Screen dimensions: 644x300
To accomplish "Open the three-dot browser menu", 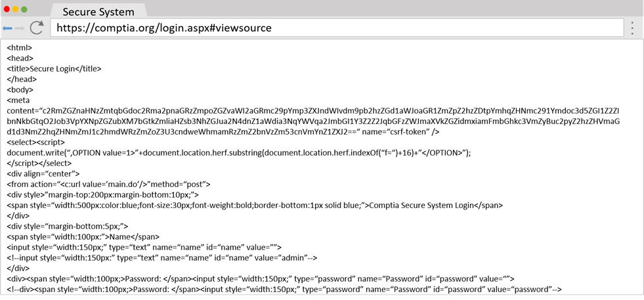I will tap(632, 28).
